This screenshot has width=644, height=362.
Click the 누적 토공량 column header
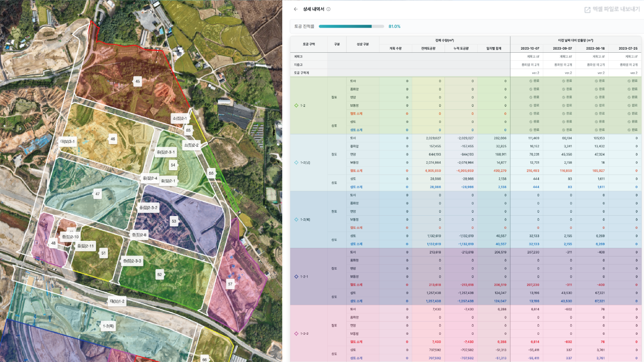coord(461,48)
